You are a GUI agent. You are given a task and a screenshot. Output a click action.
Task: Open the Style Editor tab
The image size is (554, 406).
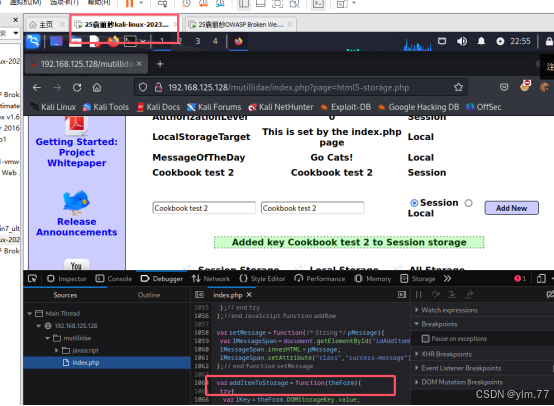pos(262,279)
